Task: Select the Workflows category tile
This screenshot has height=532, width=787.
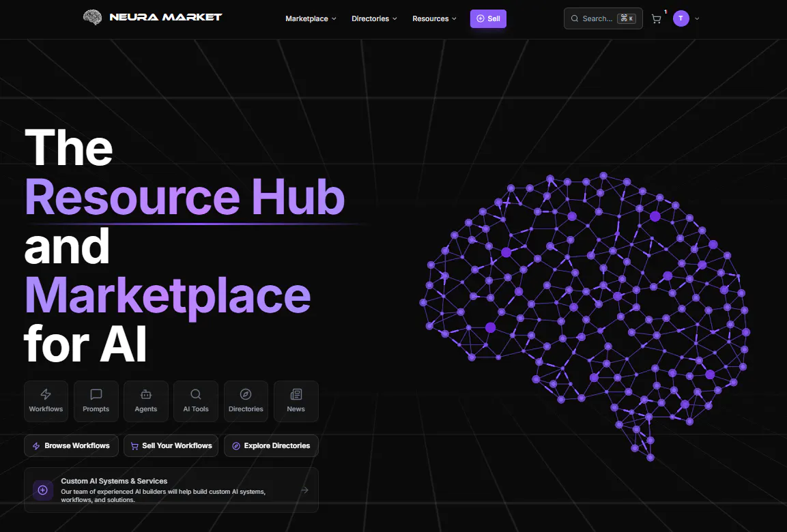Action: (46, 401)
